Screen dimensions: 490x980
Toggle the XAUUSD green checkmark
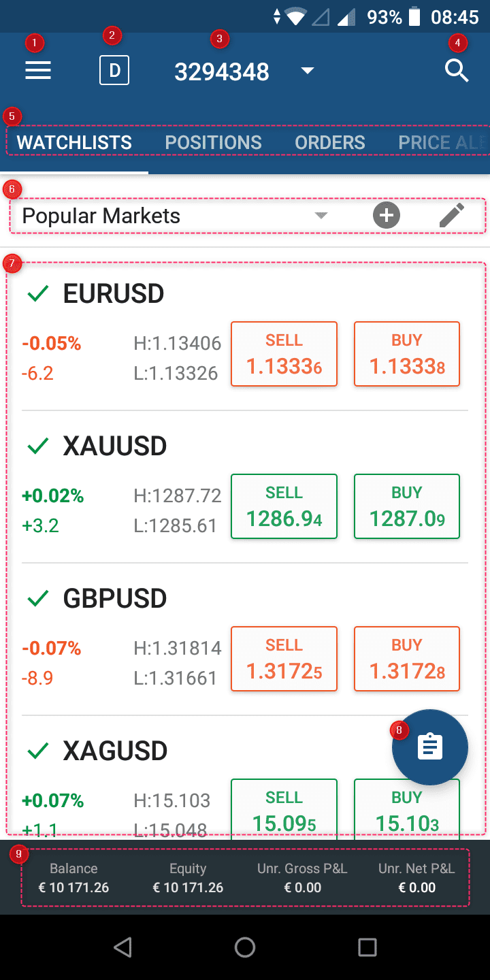[38, 446]
